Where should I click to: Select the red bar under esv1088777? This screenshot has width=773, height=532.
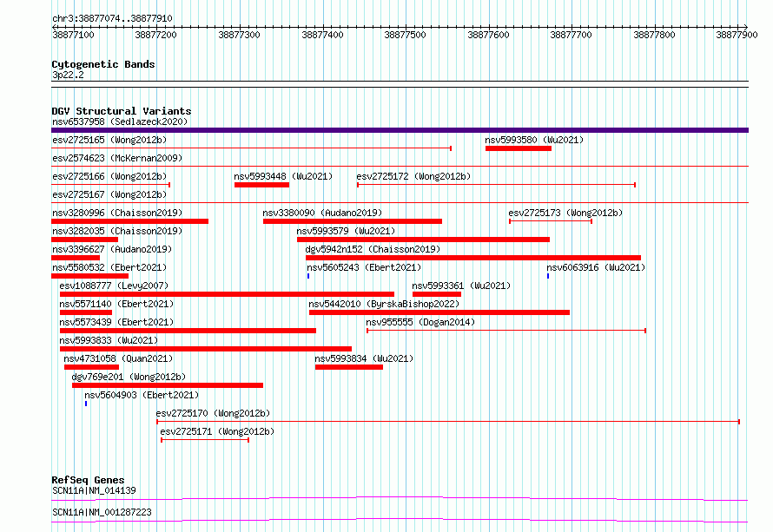tap(227, 294)
